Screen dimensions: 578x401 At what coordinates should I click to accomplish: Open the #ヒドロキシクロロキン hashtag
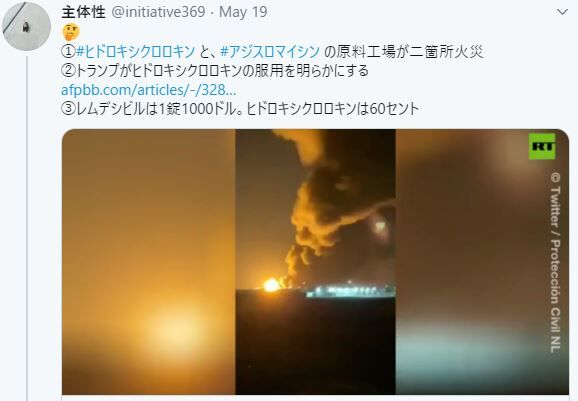[x=135, y=52]
